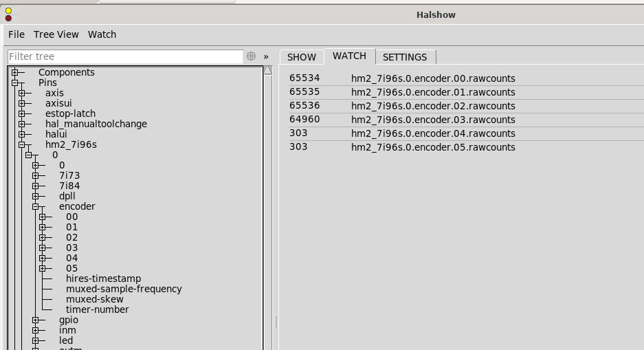Select the muxed-sample-frequency pin
Image resolution: width=644 pixels, height=350 pixels.
click(124, 289)
